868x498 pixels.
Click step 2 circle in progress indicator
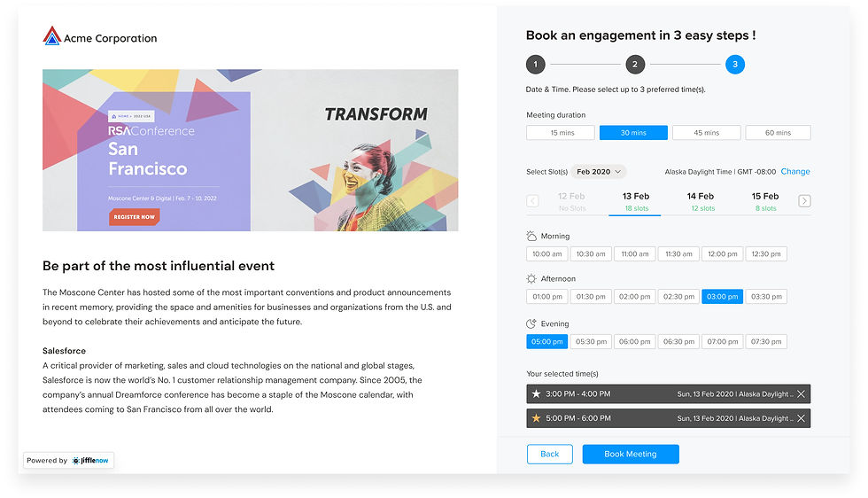click(635, 65)
